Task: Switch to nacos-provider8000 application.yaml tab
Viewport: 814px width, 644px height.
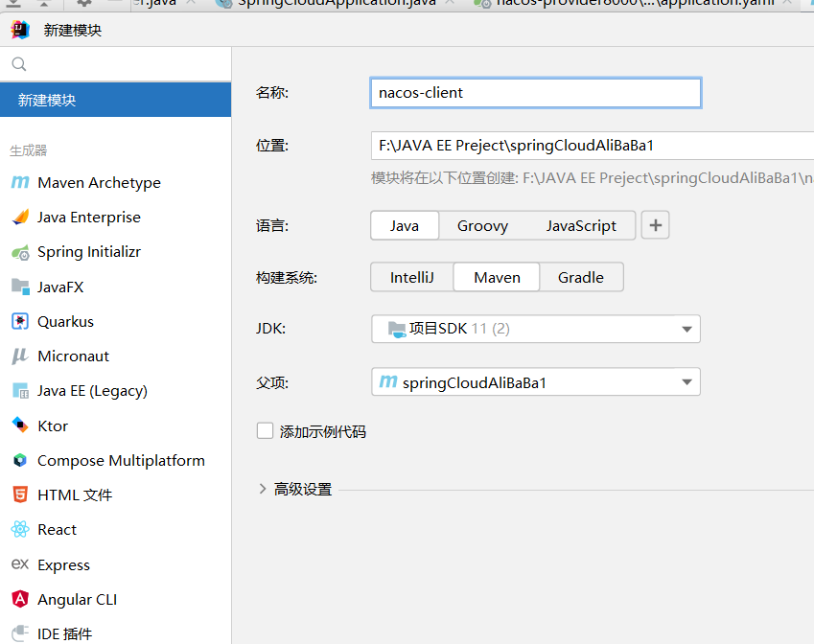Action: click(635, 3)
